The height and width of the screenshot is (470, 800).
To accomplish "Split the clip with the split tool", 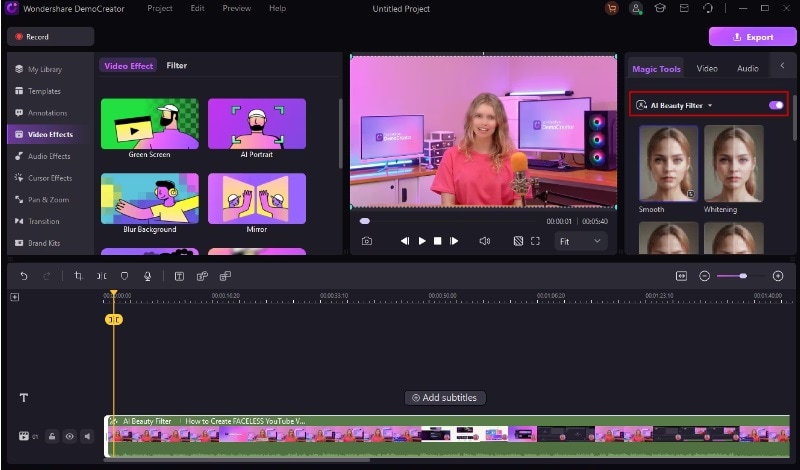I will pos(102,276).
